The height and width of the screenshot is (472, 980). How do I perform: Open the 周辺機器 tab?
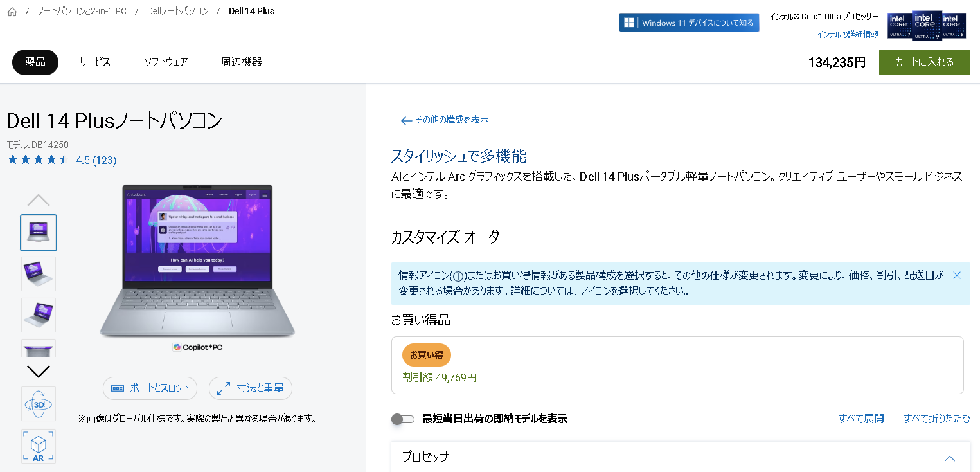(x=242, y=62)
